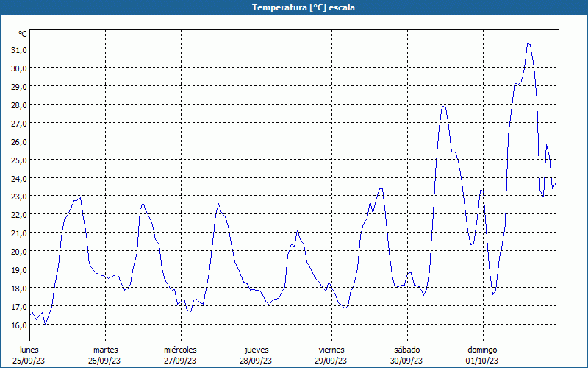
Task: Click the 26,0 y-axis label
Action: pos(19,141)
